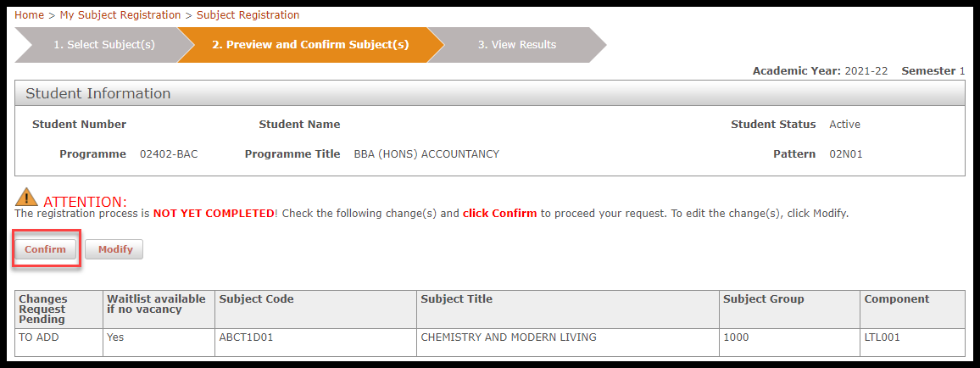Click the CHEMISTRY AND MODERN LIVING title cell
This screenshot has height=368, width=980.
pyautogui.click(x=567, y=343)
